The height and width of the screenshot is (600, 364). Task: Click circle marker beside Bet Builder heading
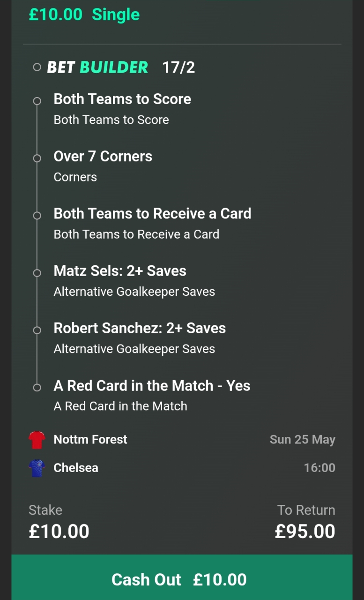(x=37, y=67)
